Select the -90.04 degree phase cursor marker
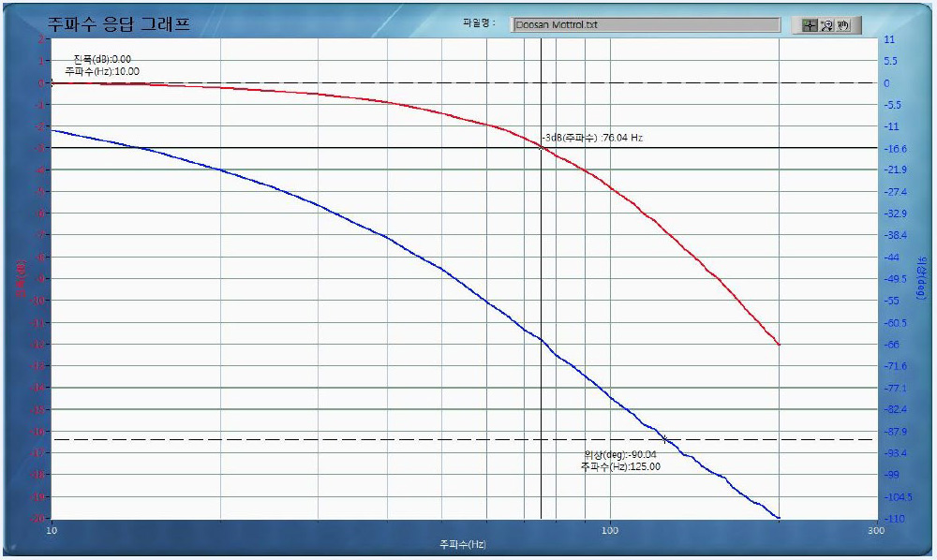Image resolution: width=937 pixels, height=560 pixels. [x=665, y=439]
